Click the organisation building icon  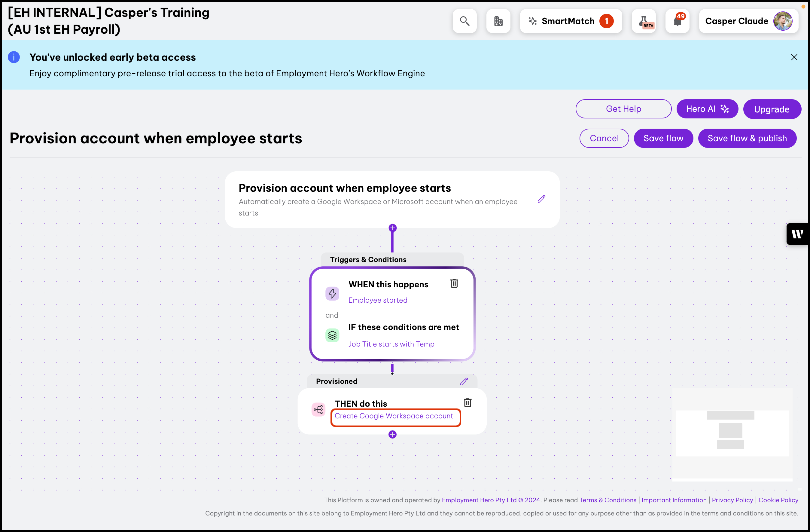click(498, 21)
